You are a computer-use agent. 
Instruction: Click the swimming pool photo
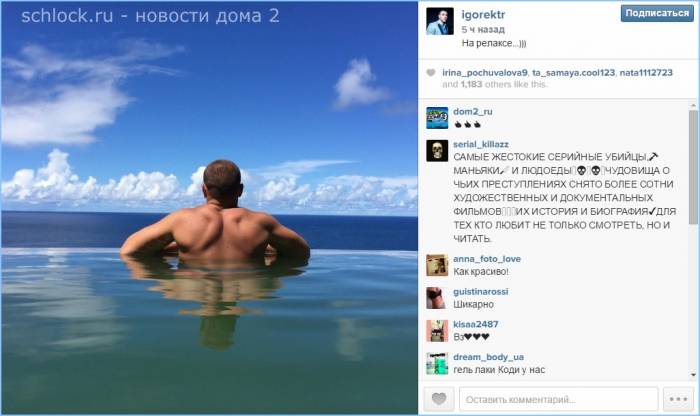click(x=209, y=208)
